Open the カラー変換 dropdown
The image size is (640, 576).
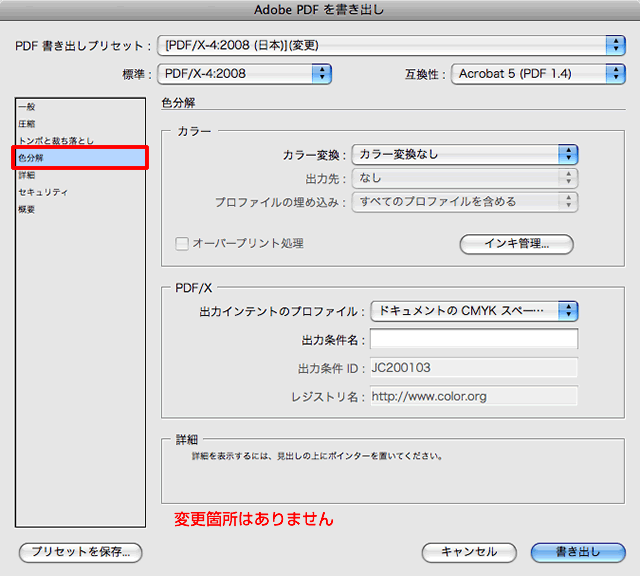point(464,154)
